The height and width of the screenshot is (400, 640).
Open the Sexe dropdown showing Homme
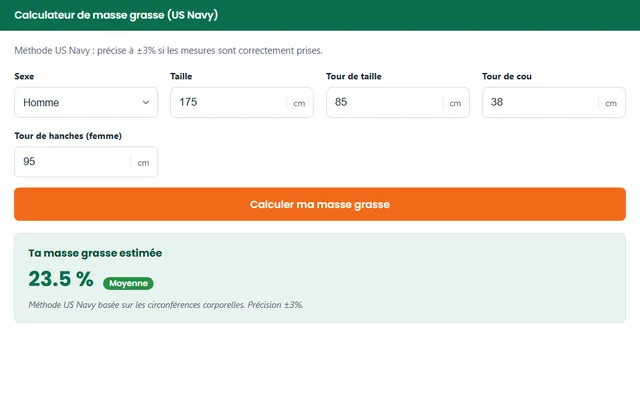coord(86,102)
